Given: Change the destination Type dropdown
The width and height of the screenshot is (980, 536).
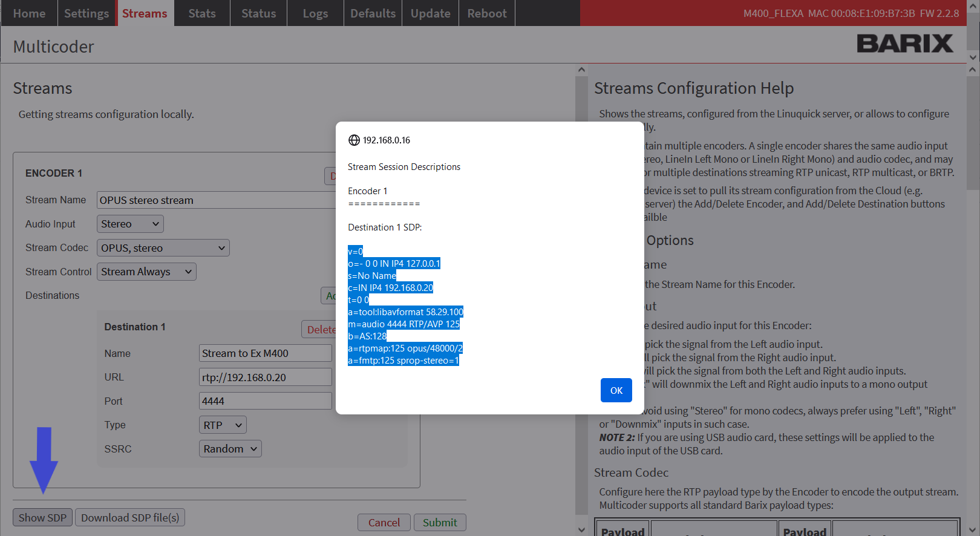Looking at the screenshot, I should click(x=222, y=425).
